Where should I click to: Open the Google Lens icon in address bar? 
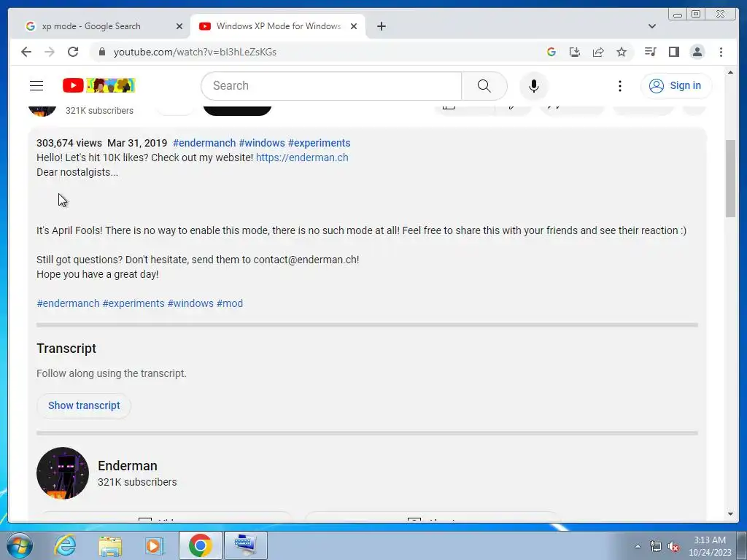click(x=551, y=52)
